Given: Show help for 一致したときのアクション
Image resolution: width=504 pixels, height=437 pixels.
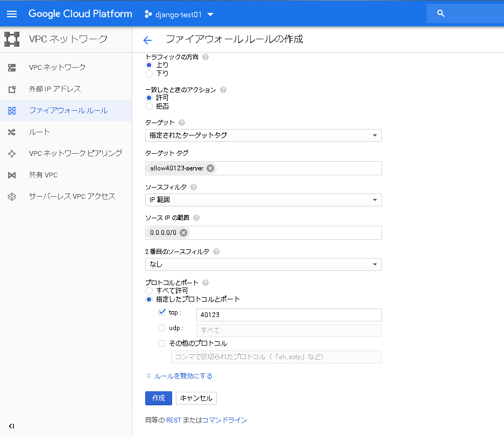Looking at the screenshot, I should coord(223,90).
